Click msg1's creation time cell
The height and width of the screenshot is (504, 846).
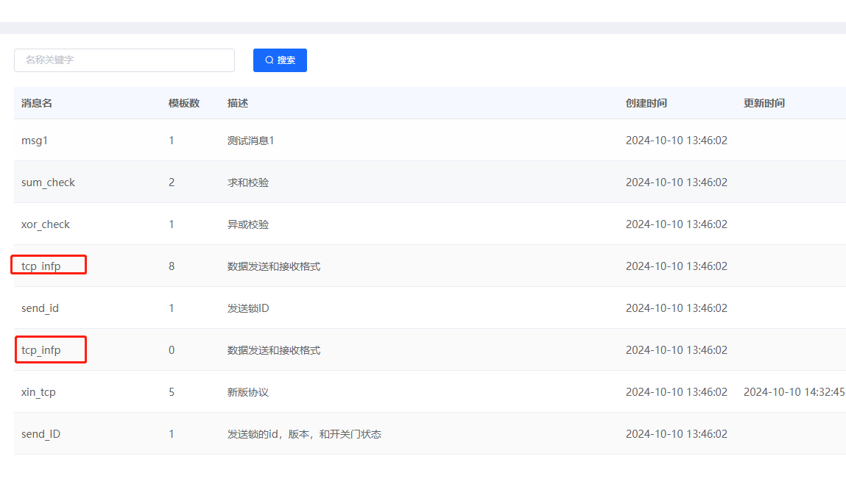click(x=676, y=140)
